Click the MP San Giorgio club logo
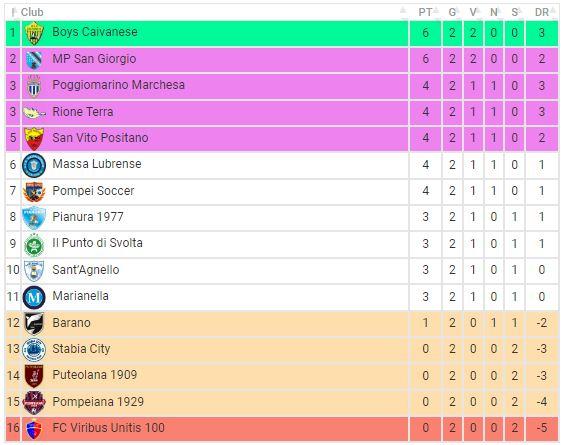The height and width of the screenshot is (445, 561). tap(34, 60)
